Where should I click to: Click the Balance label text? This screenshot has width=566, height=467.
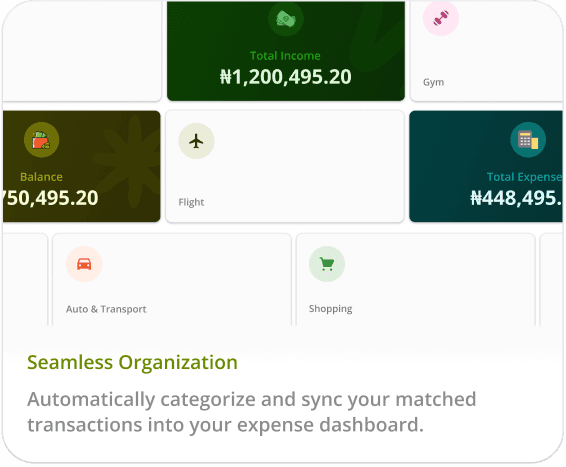[x=41, y=177]
